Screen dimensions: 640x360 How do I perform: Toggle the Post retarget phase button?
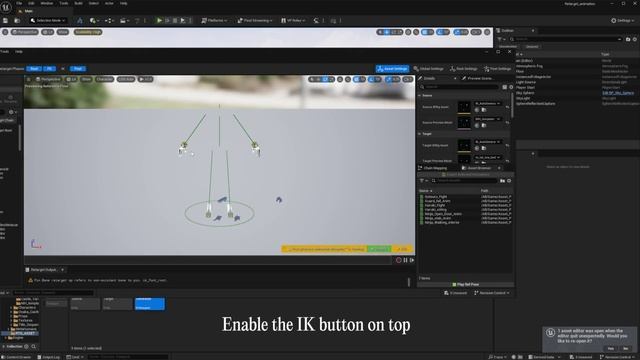[x=78, y=69]
